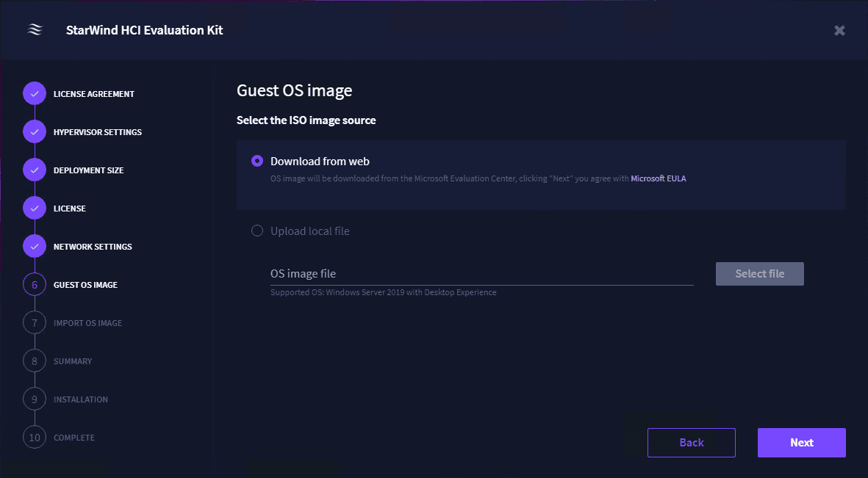Open the Microsoft EULA link

[658, 178]
